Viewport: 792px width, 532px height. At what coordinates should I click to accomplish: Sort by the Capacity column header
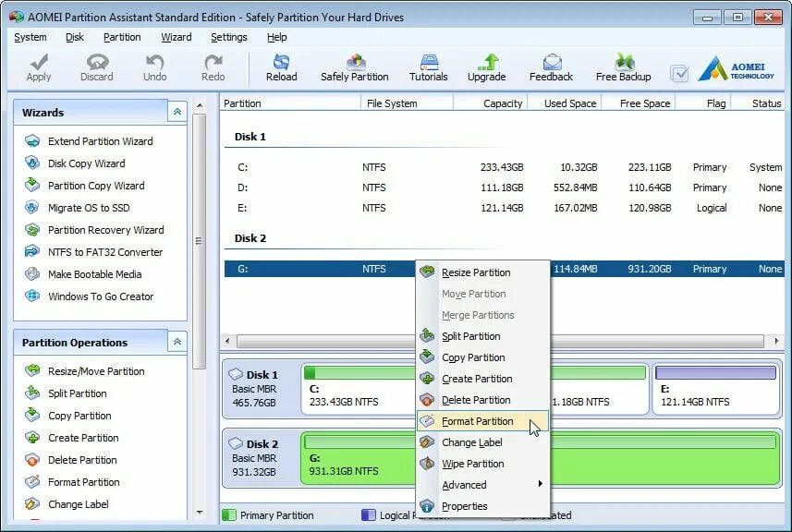[x=491, y=103]
